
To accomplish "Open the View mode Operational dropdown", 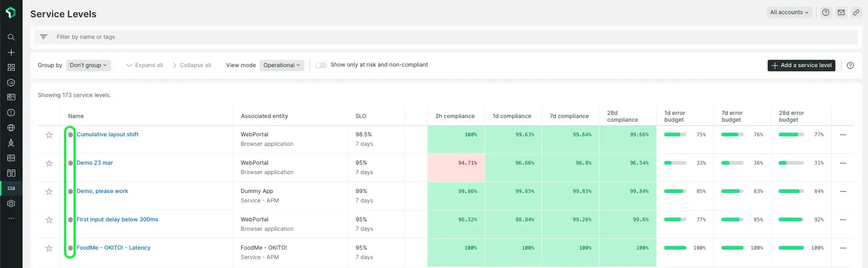I will (x=282, y=66).
